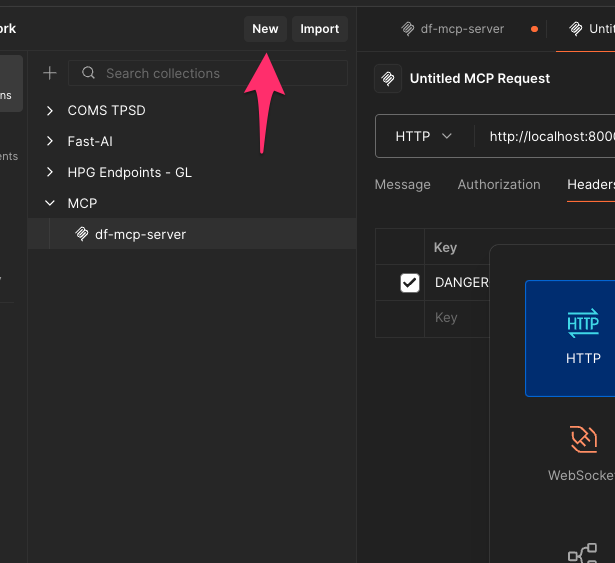Expand the COMS TPSD collection

[x=50, y=111]
